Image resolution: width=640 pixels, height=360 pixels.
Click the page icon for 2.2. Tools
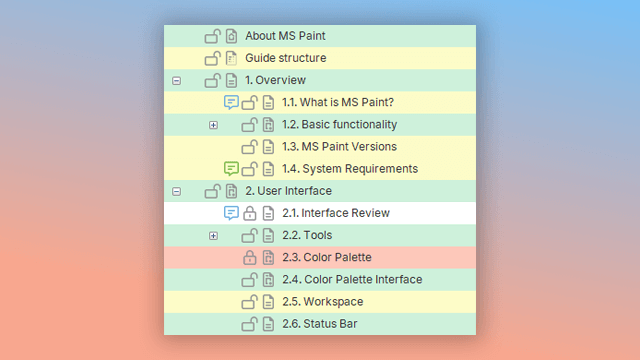[x=268, y=236]
